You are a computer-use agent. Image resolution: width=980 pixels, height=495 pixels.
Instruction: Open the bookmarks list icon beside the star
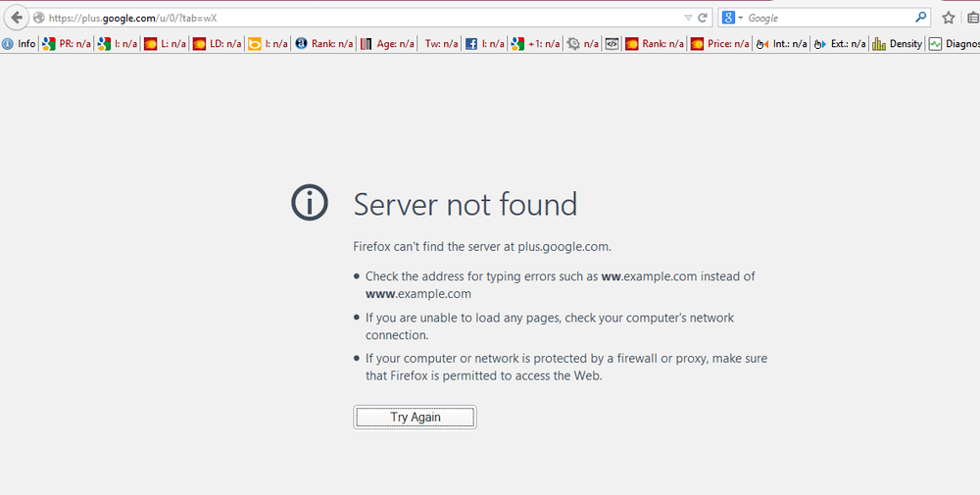972,18
